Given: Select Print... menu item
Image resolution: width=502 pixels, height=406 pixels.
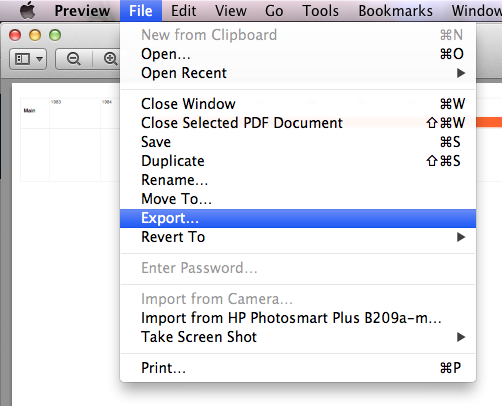Looking at the screenshot, I should click(298, 368).
